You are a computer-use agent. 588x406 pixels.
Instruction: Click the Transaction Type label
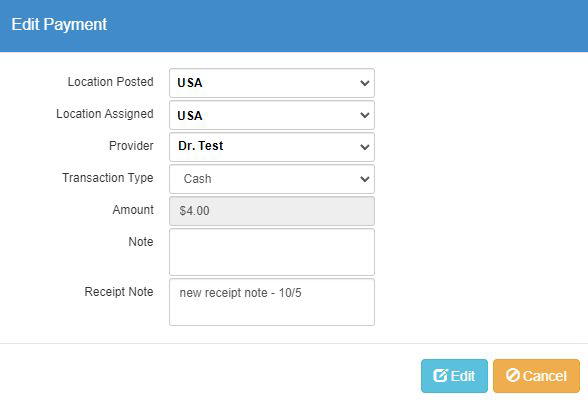pyautogui.click(x=108, y=178)
